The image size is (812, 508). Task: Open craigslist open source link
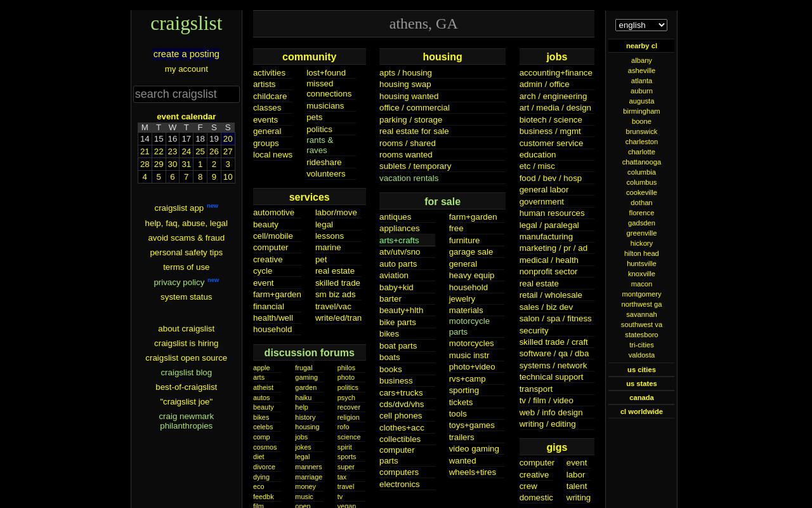[x=186, y=358]
